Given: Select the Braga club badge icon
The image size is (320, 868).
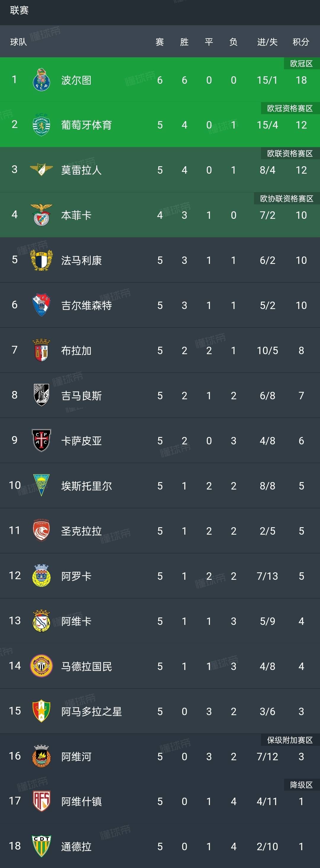Looking at the screenshot, I should [x=41, y=351].
